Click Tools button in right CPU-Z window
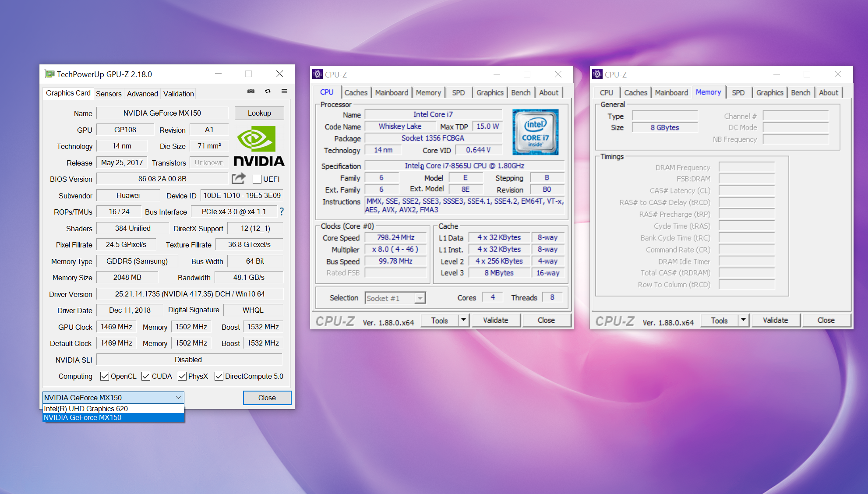 (x=720, y=320)
